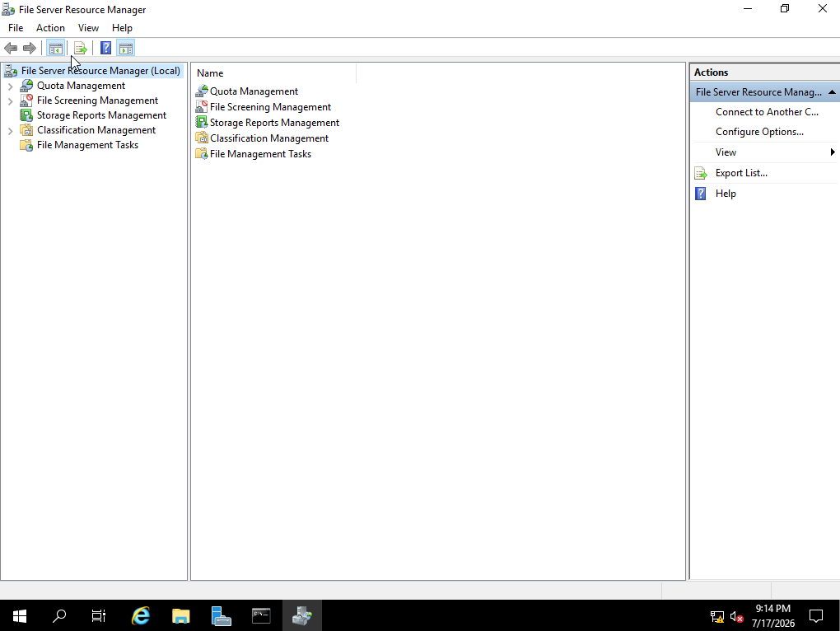Screen dimensions: 840x631
Task: Open the notification center icon
Action: (x=816, y=616)
